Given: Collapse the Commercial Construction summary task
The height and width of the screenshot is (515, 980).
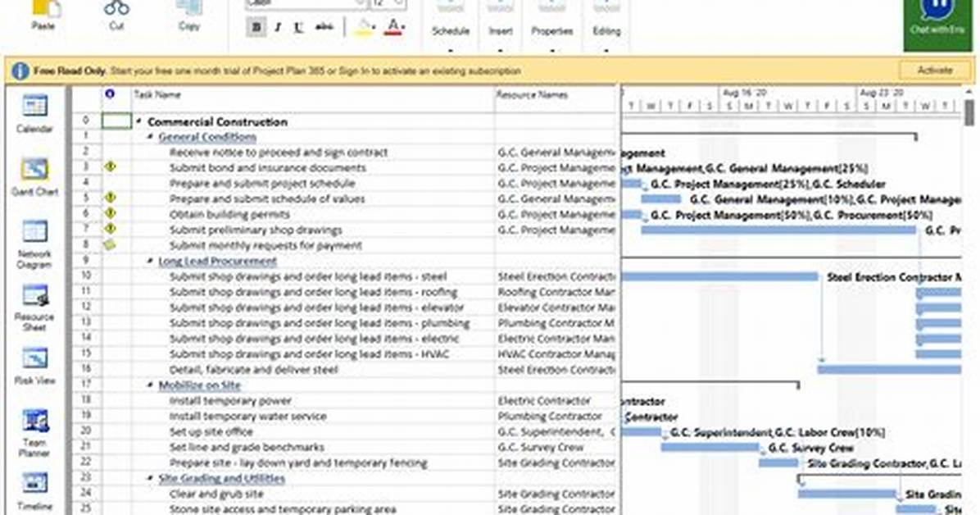Looking at the screenshot, I should point(138,121).
